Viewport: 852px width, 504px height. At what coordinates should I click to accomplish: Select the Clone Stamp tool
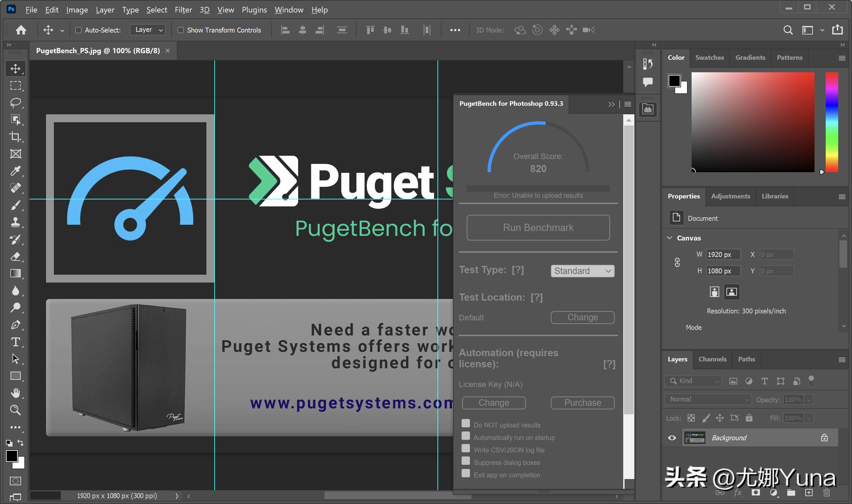(15, 222)
